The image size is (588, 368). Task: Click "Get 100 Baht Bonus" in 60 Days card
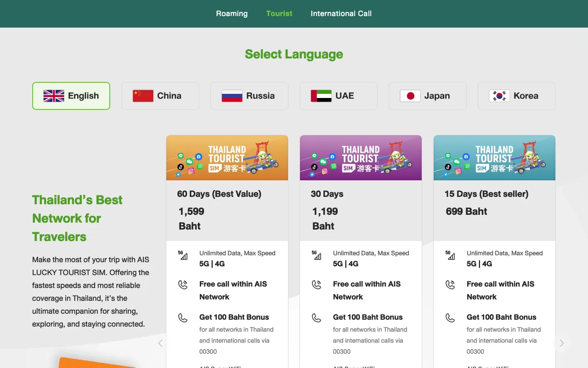click(x=234, y=317)
